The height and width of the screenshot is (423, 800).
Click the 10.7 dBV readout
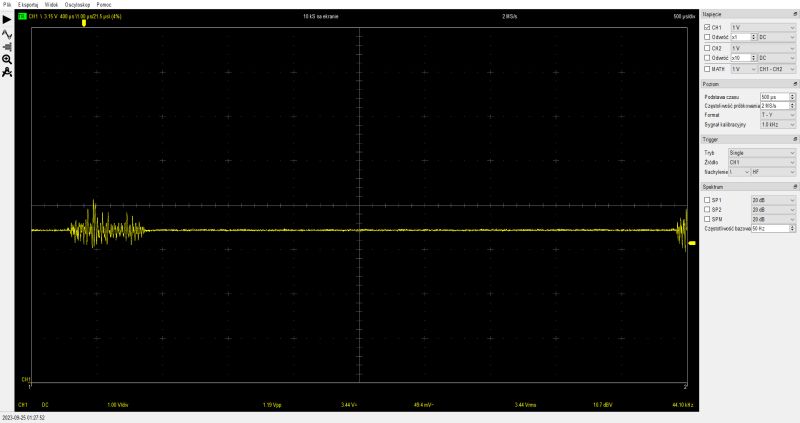point(602,405)
